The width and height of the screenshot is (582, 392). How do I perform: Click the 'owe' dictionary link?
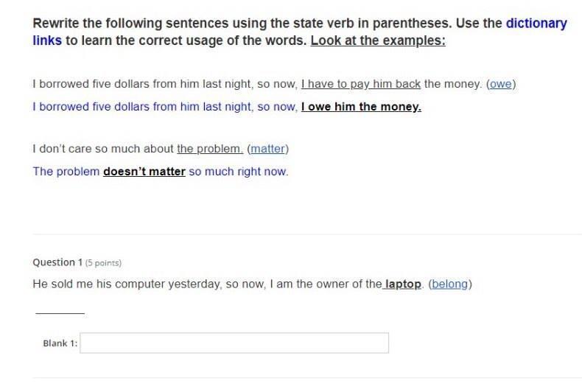[500, 84]
